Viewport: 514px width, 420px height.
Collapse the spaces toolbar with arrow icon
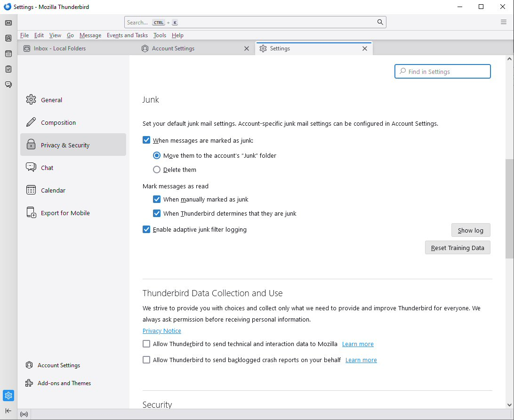(8, 411)
